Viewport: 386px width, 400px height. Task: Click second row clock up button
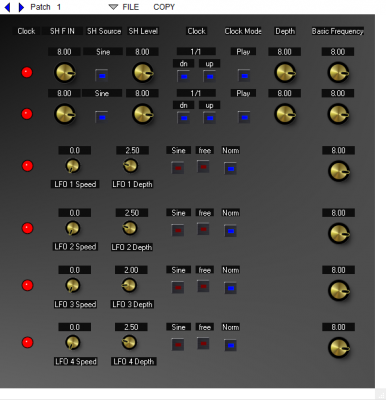pyautogui.click(x=210, y=118)
